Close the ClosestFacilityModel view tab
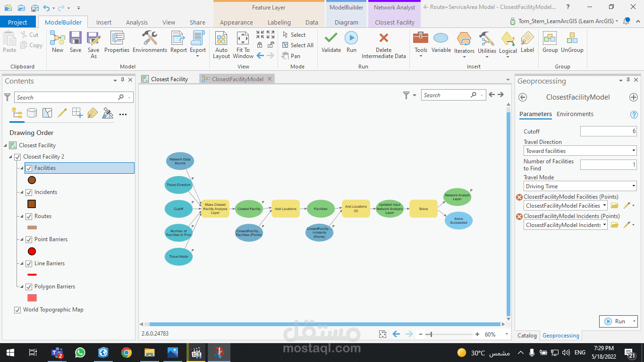Viewport: 644px width, 362px height. 270,79
